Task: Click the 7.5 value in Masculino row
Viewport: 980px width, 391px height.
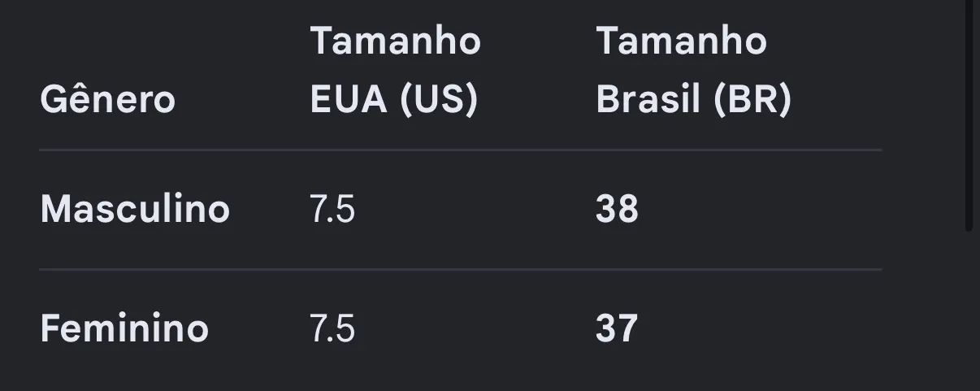Action: [x=332, y=209]
